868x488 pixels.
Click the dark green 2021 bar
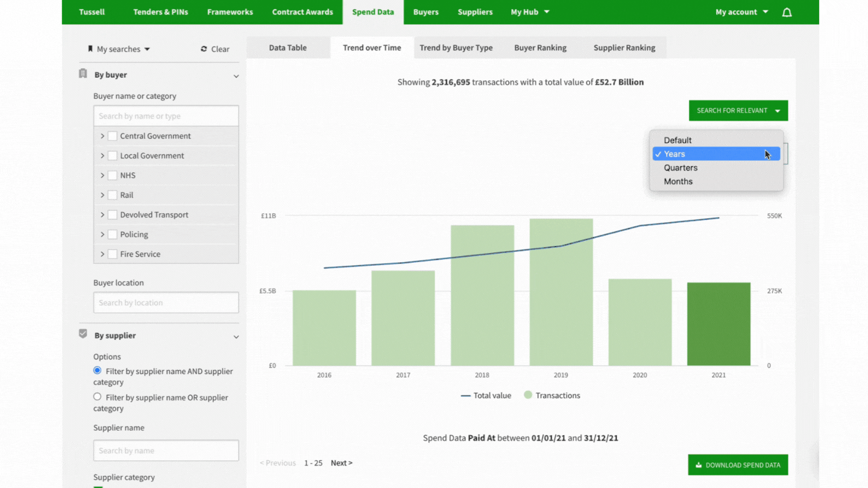click(x=719, y=324)
